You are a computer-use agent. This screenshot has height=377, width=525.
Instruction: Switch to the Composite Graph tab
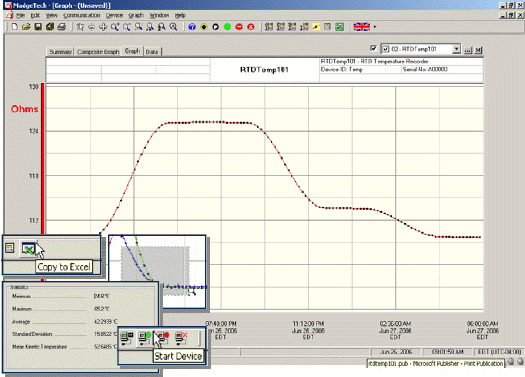pos(98,52)
